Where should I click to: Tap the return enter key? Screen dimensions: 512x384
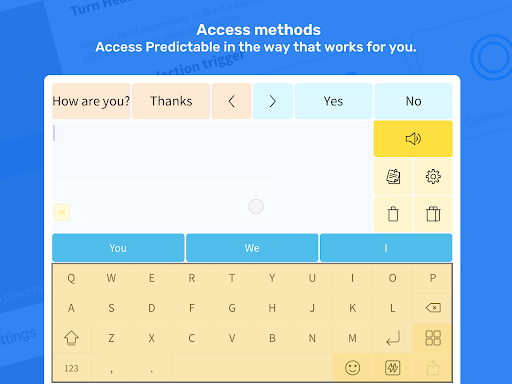393,338
